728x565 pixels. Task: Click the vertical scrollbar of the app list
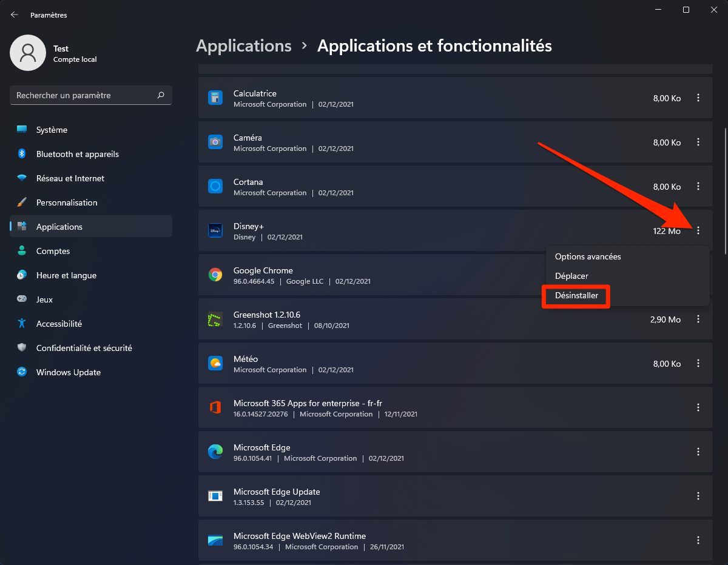[x=724, y=190]
